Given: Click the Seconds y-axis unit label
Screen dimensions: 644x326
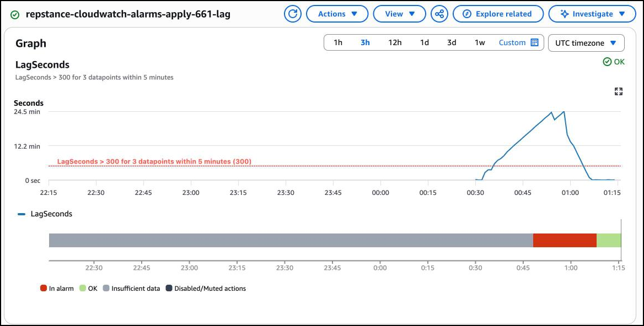Looking at the screenshot, I should tap(29, 103).
